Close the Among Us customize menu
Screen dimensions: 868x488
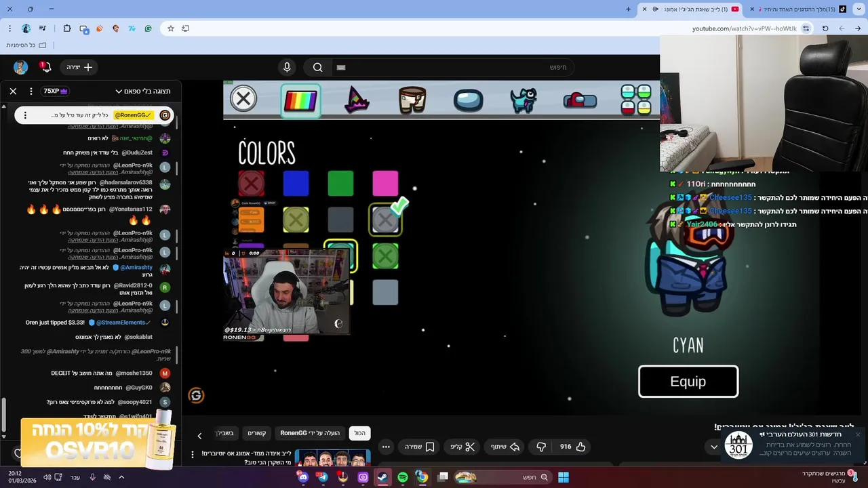[x=243, y=99]
